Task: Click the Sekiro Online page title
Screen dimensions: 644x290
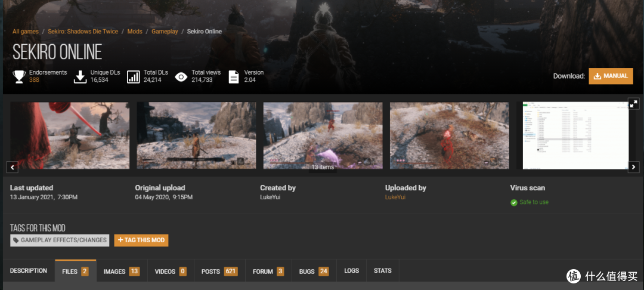Action: click(57, 52)
